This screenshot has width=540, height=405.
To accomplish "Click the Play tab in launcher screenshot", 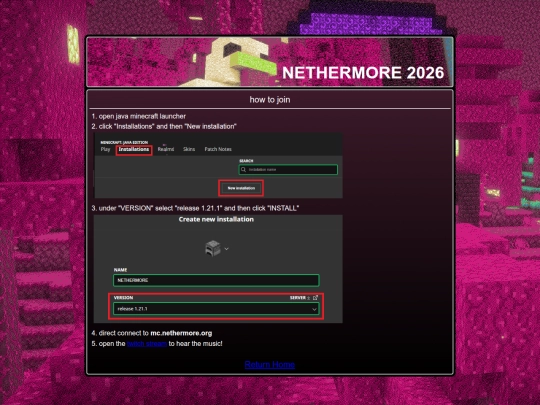I will (105, 149).
